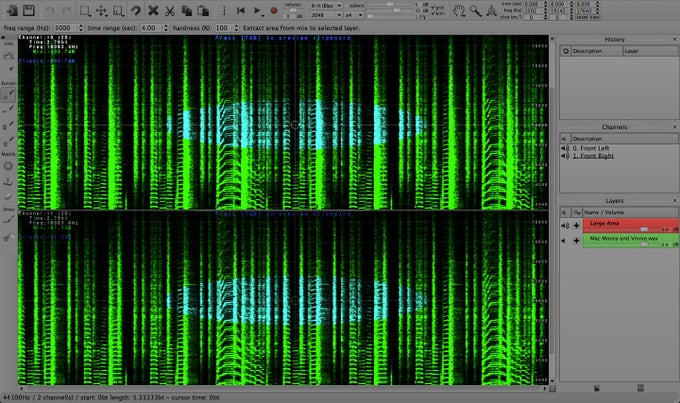Screen dimensions: 680x403
Task: Open the FFT size 2048 dropdown
Action: pyautogui.click(x=325, y=16)
